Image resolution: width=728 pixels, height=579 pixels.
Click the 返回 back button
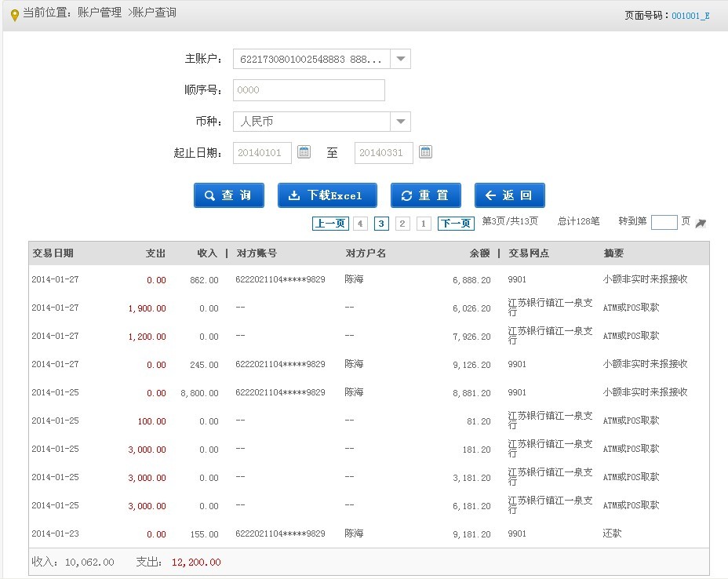point(509,195)
